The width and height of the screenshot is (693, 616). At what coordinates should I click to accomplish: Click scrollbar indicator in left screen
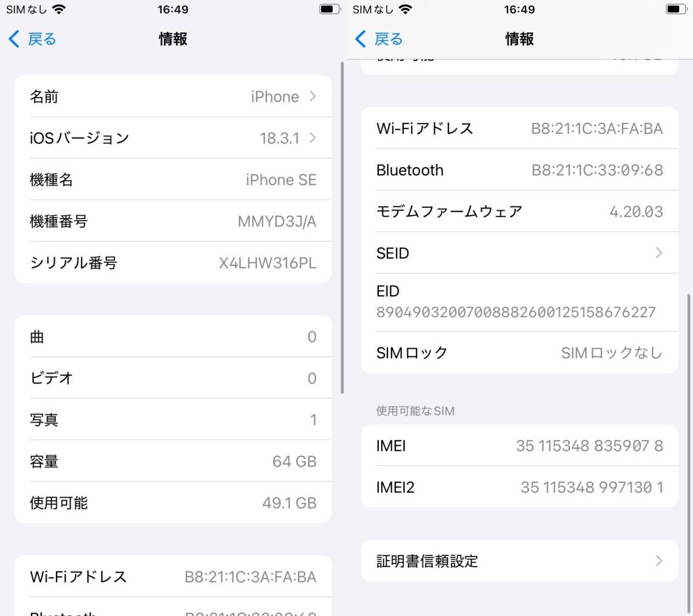coord(342,228)
